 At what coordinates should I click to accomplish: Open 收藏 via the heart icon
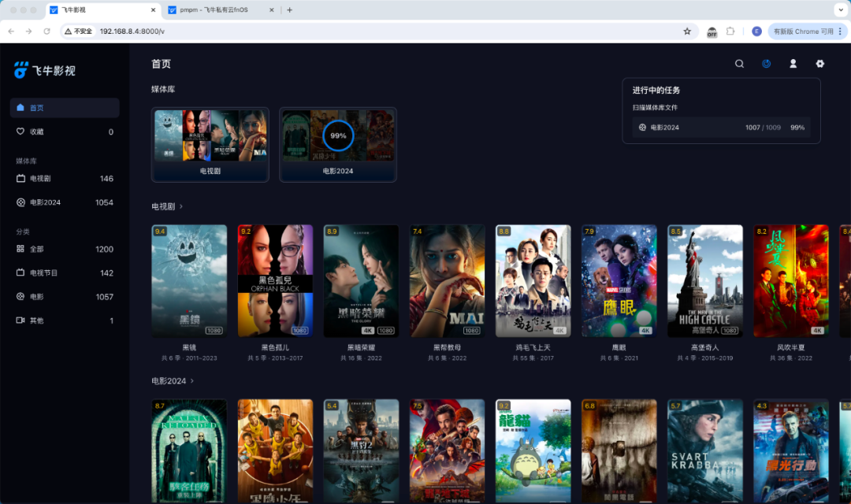(64, 132)
